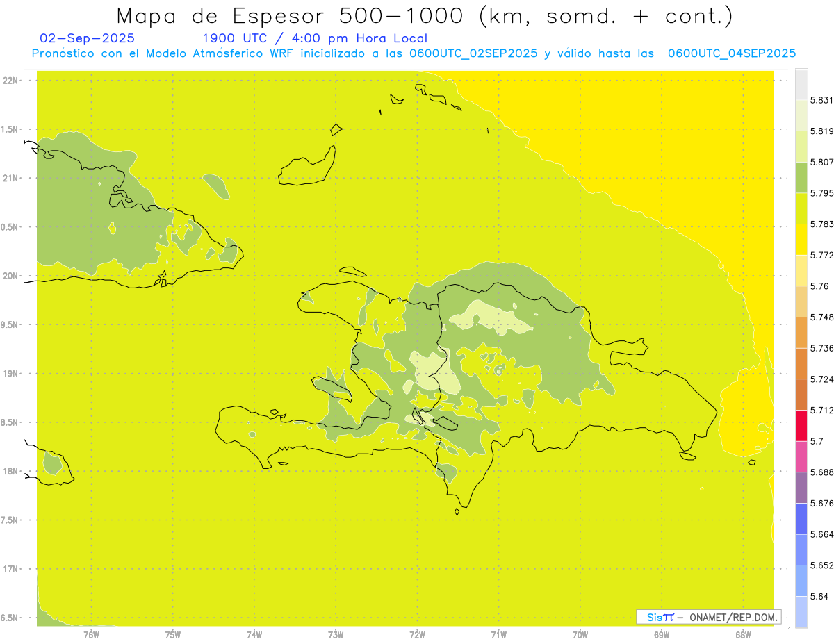Pick the tan legend swatch between 5.748 and 5.76

801,302
